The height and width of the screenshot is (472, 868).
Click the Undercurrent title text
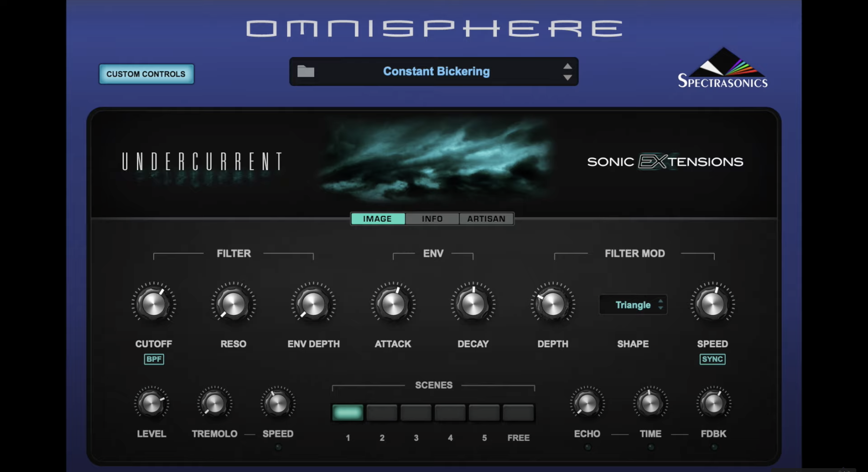[202, 161]
